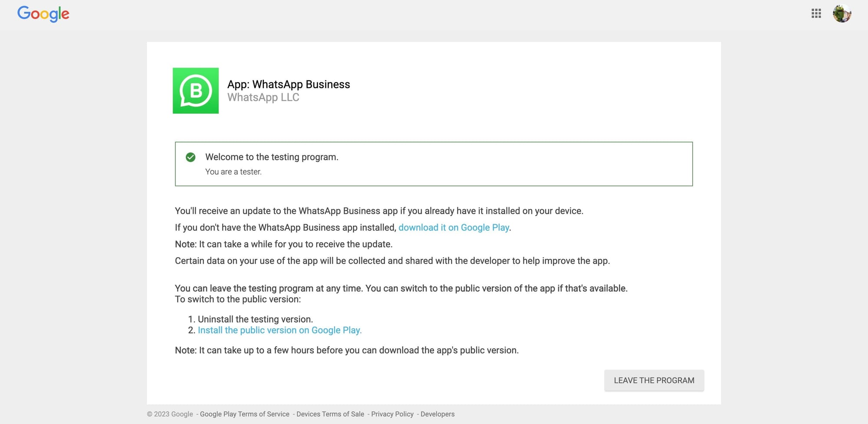Open the Google account profile avatar
This screenshot has height=424, width=868.
842,13
